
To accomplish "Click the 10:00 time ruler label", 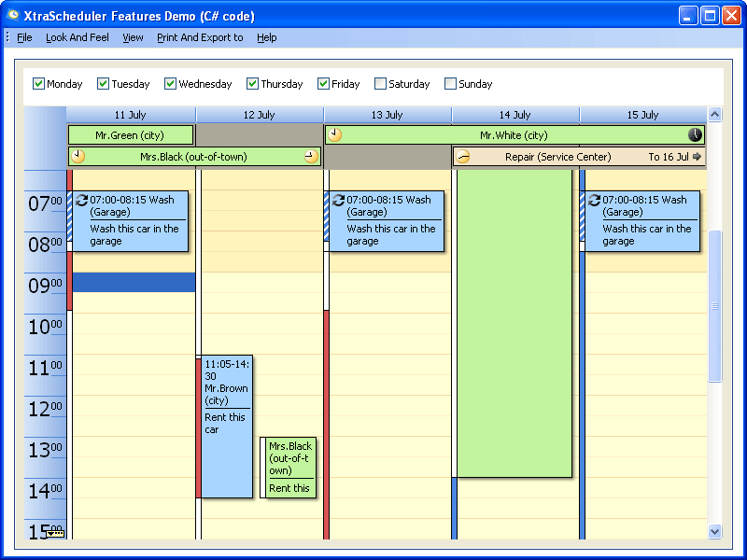I will [45, 327].
